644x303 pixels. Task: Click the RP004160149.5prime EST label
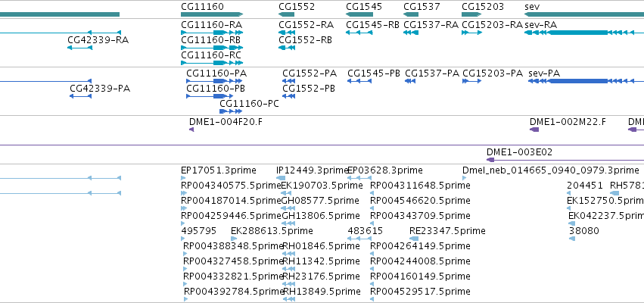[420, 276]
